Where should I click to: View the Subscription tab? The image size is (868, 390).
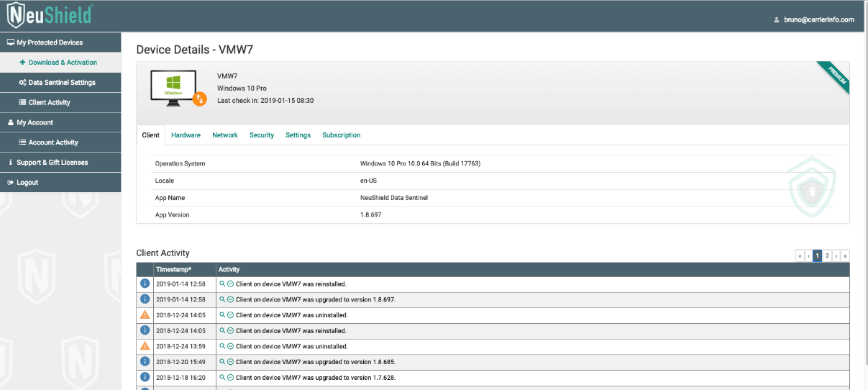(x=342, y=135)
